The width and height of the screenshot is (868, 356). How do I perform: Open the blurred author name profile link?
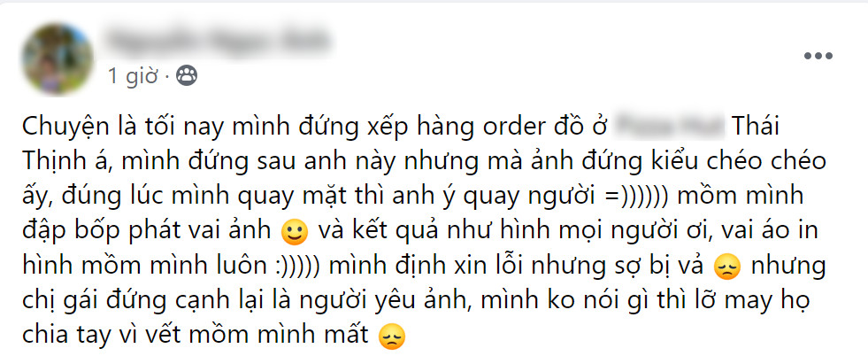pos(217,42)
